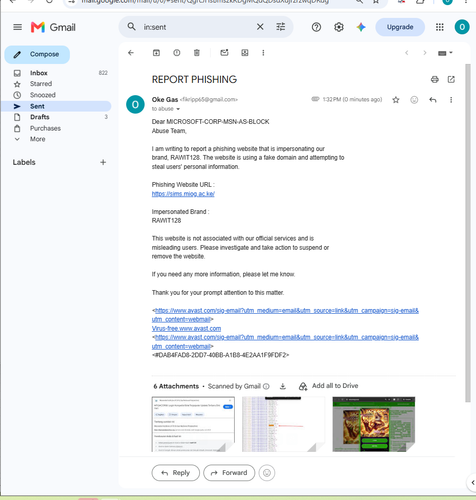
Task: Open the Gmail main menu hamburger icon
Action: click(x=17, y=27)
